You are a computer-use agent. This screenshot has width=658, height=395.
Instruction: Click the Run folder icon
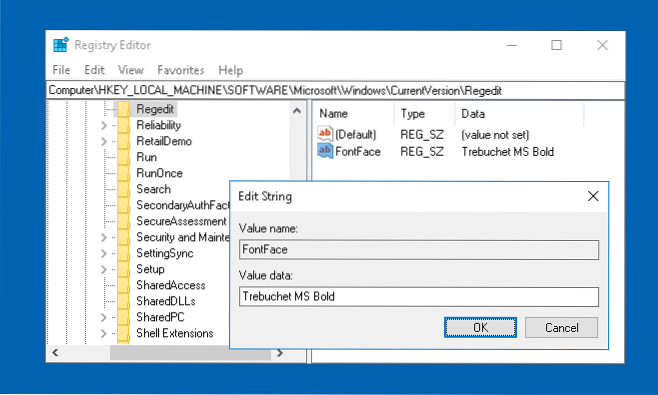[x=123, y=157]
